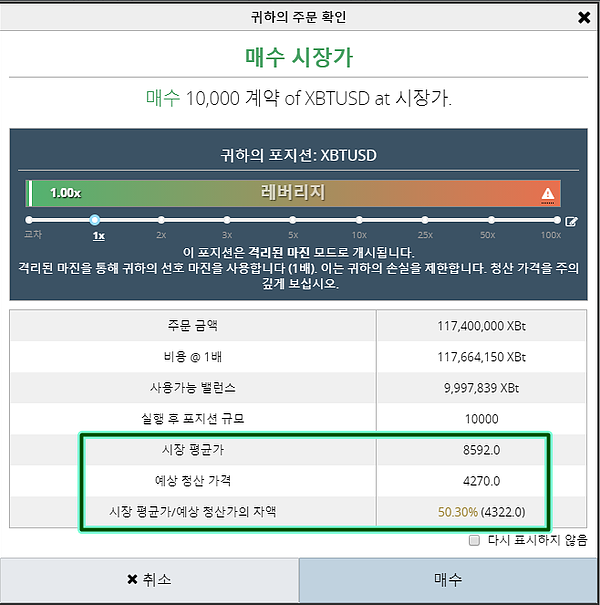Confirm order with the 매수 button
The image size is (600, 605).
coord(448,580)
